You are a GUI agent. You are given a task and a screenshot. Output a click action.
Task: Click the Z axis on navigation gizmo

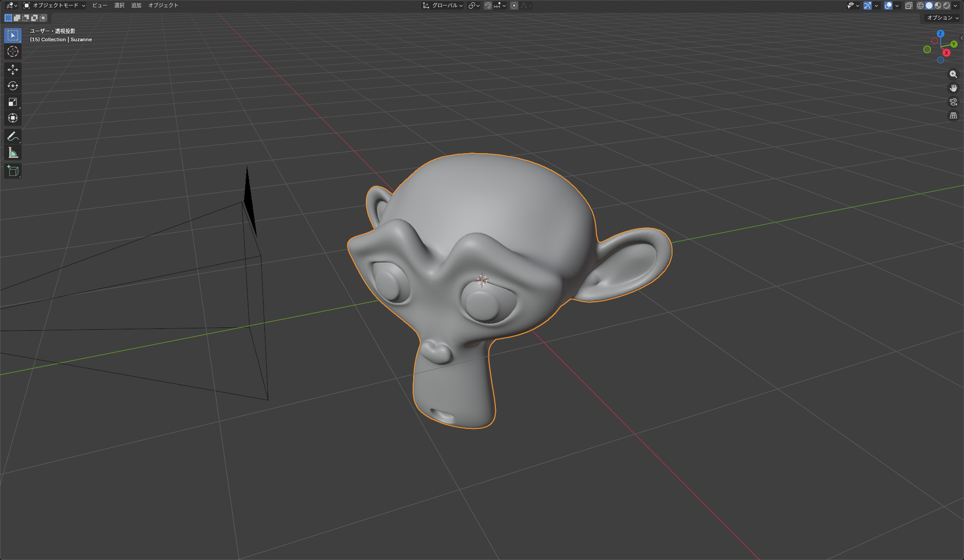pyautogui.click(x=940, y=33)
